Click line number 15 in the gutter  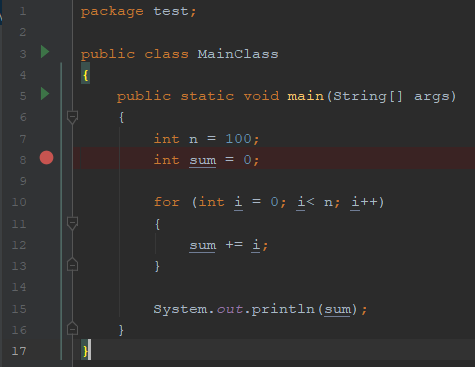19,309
